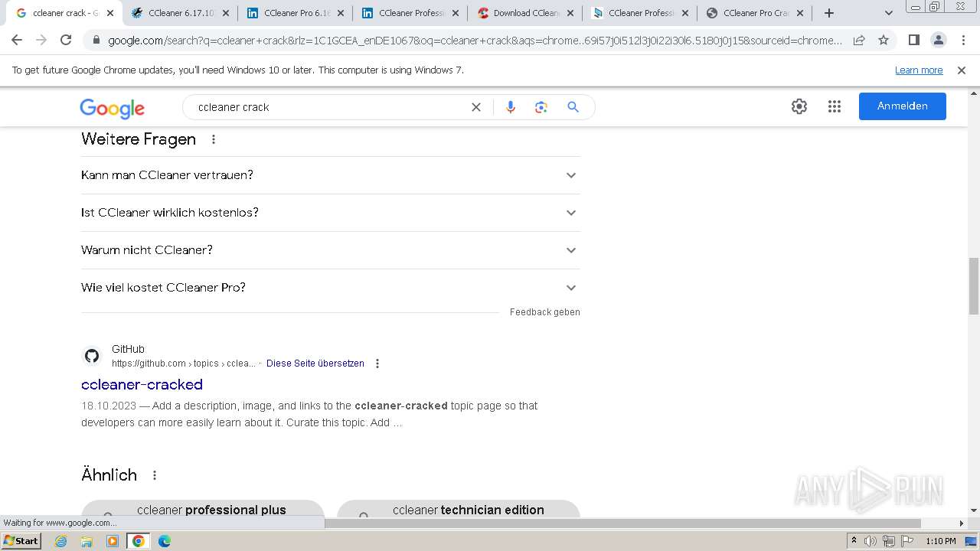Open the ccleaner-cracked GitHub result
Screen dimensions: 980x551
[142, 384]
